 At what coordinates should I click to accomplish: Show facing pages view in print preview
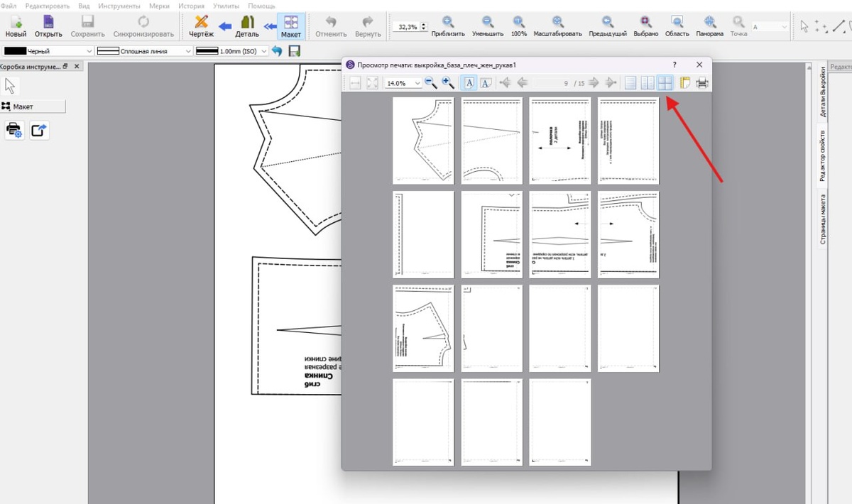[648, 83]
